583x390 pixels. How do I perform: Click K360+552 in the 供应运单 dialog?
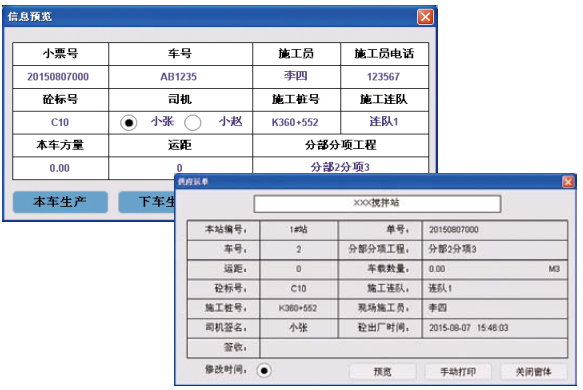298,308
